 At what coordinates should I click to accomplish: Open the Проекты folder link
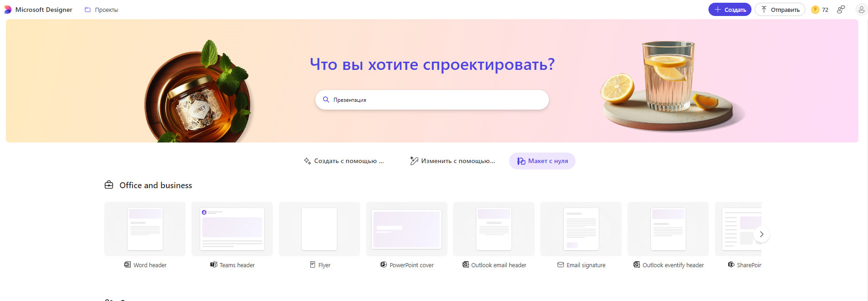pos(101,10)
